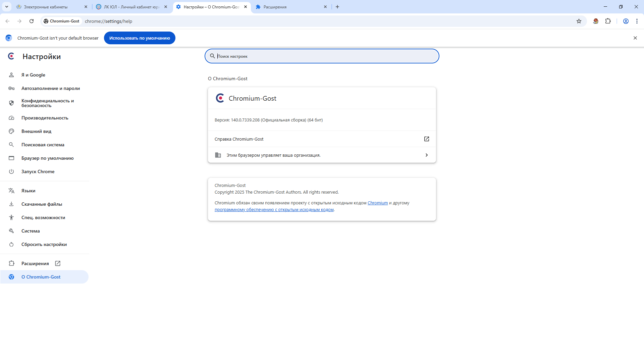Open the tab search dropdown arrow
644x349 pixels.
point(6,7)
